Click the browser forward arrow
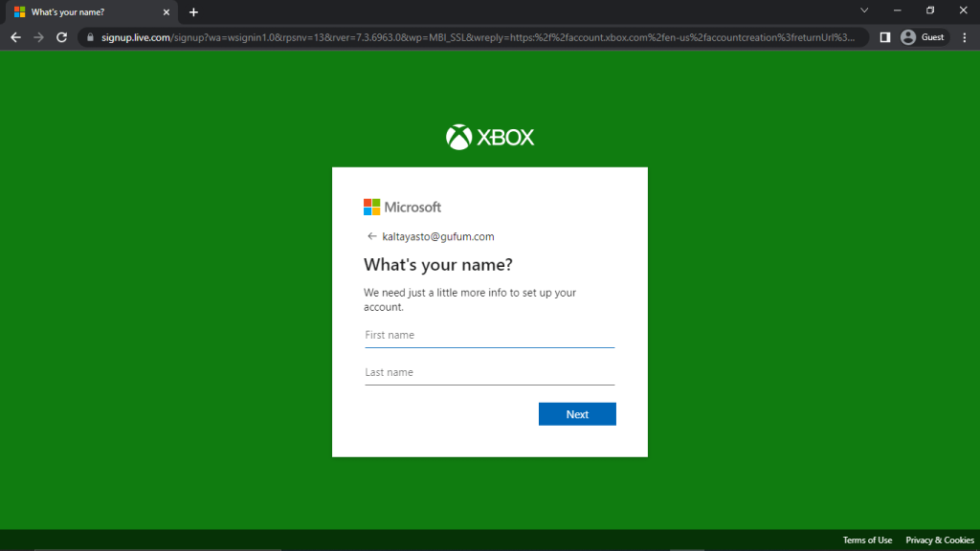Screen dimensions: 980x551 (x=38, y=37)
